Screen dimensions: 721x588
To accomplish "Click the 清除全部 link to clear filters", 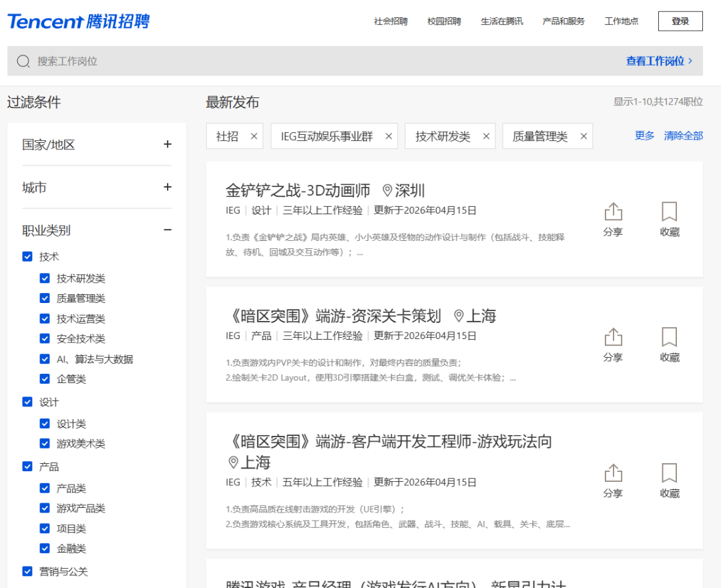I will click(x=683, y=135).
